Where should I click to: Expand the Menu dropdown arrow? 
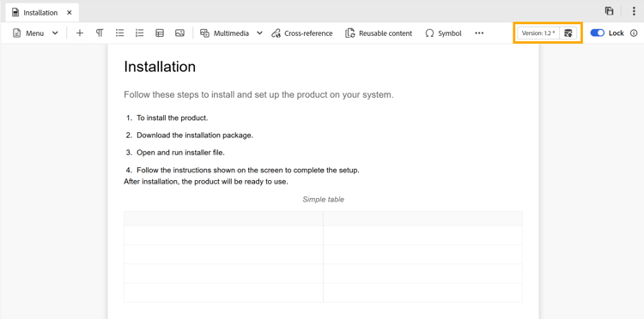click(55, 33)
